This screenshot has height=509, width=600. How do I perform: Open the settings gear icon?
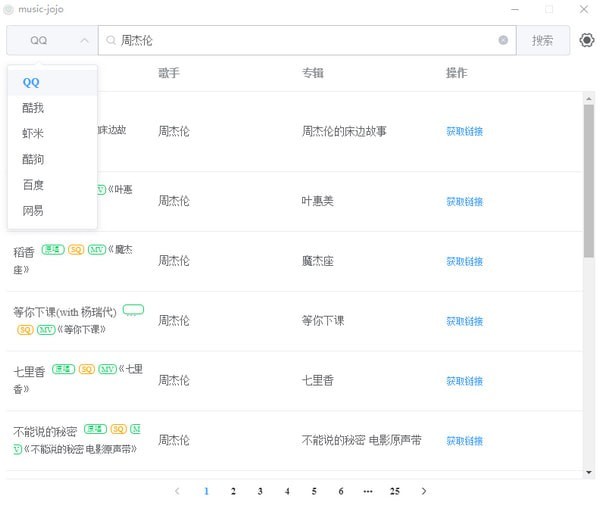587,41
